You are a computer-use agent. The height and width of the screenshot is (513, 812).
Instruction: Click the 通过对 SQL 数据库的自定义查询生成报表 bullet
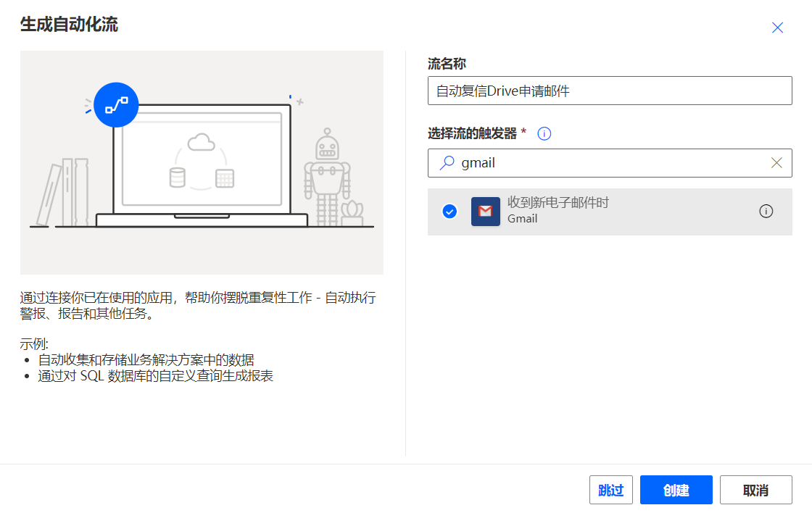(x=155, y=376)
